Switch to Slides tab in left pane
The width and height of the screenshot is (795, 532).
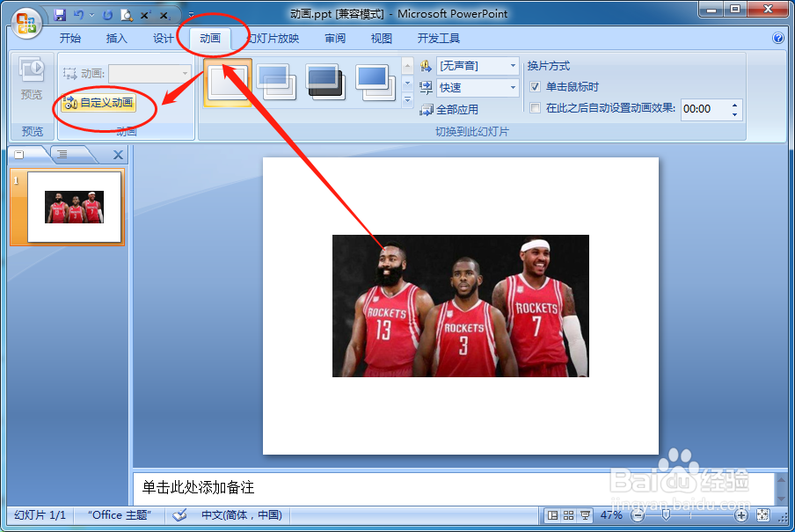(19, 154)
